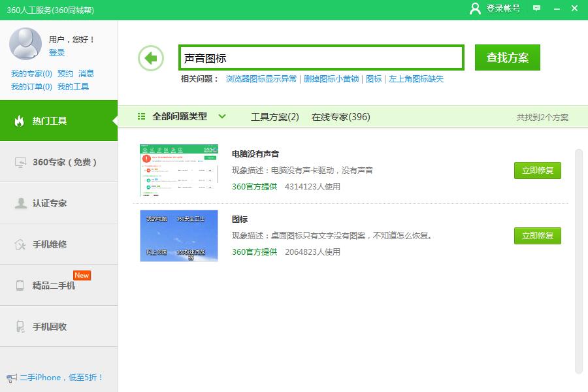Expand the 全部问题类型 dropdown arrow
The height and width of the screenshot is (392, 588).
[x=222, y=117]
